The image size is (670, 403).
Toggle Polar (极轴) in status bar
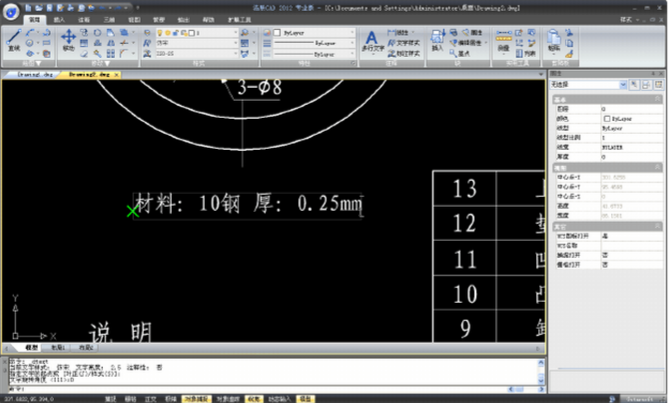click(170, 399)
